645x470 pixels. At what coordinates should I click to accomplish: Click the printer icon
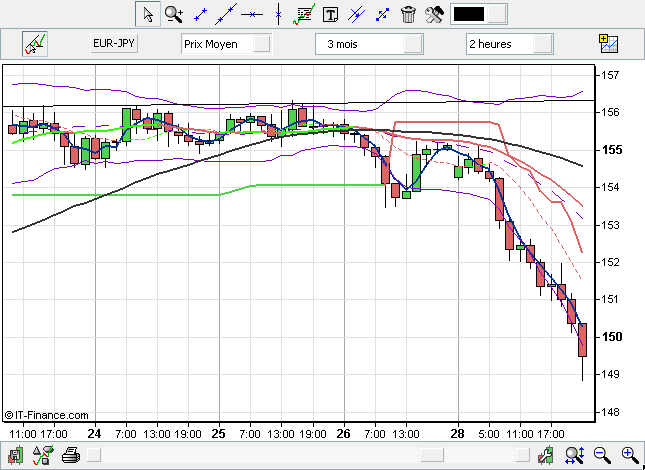(70, 456)
